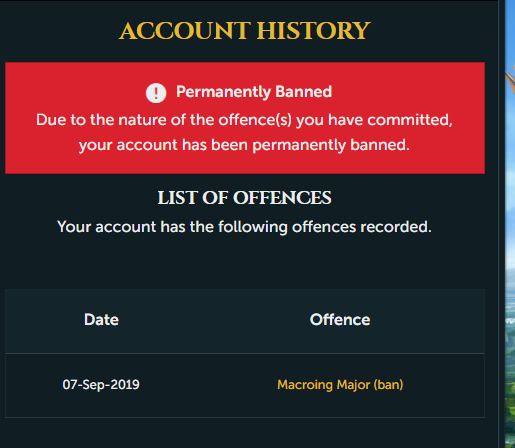Click the word "committed," in the red banner
Viewport: 515px width, 448px height.
click(410, 120)
